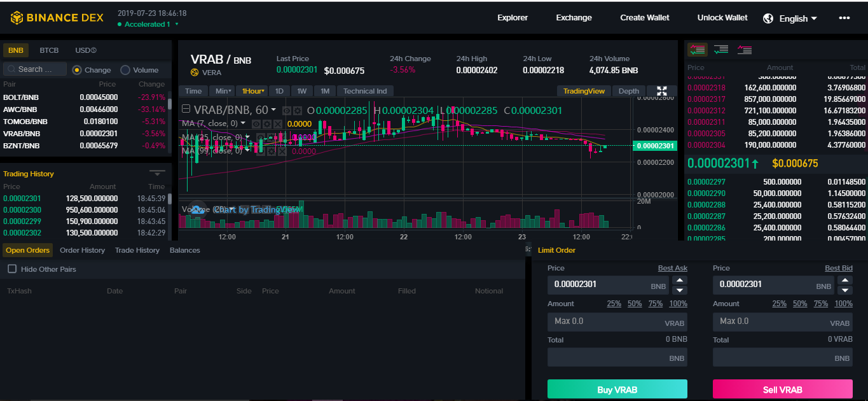Check the Hide Other Pairs checkbox
The width and height of the screenshot is (868, 401).
pos(12,269)
